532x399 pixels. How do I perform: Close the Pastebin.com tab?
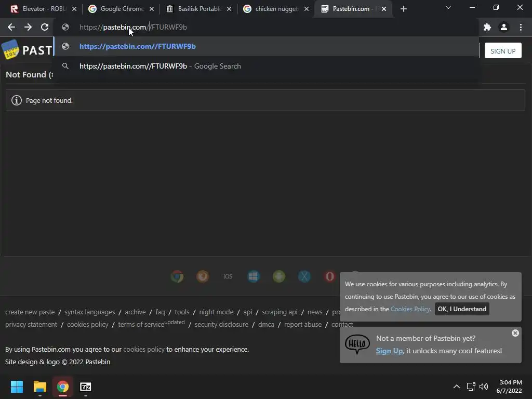tap(384, 9)
